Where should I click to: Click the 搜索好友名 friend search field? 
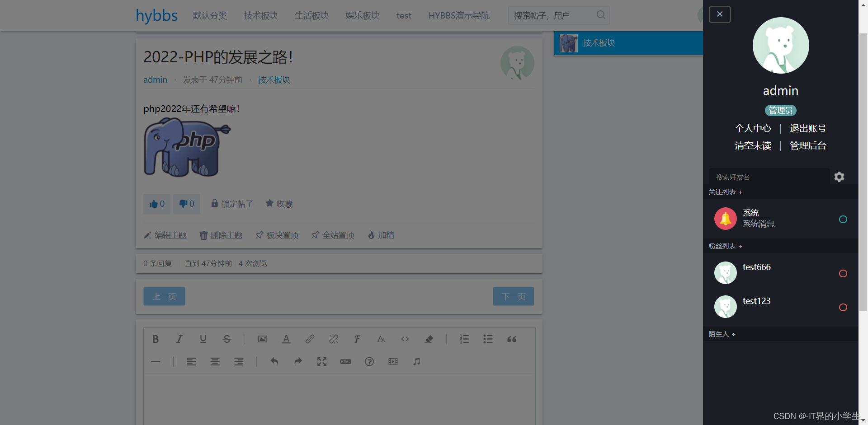[x=769, y=177]
